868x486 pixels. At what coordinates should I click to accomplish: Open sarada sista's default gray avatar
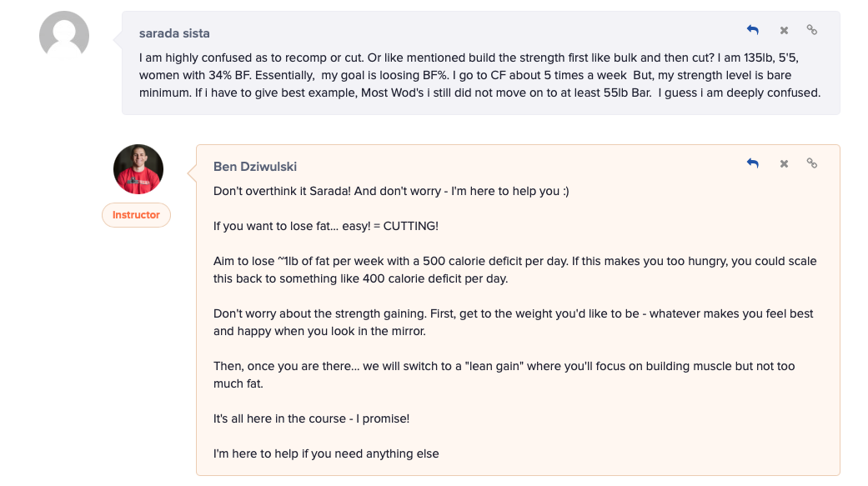64,34
